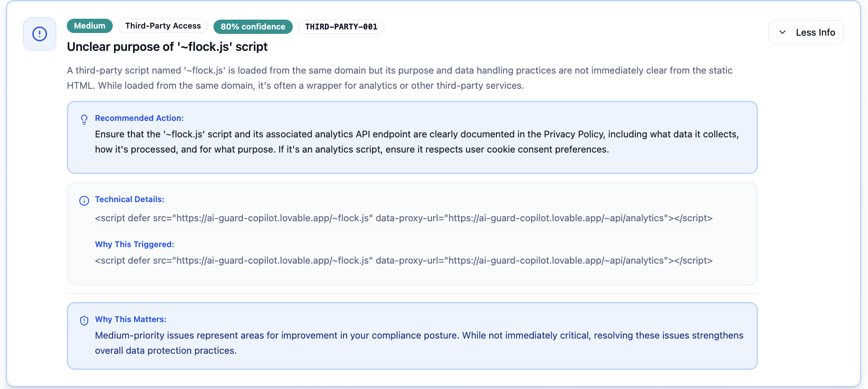
Task: Click the 'Unclear purpose of ~flock.js script' title
Action: 167,47
